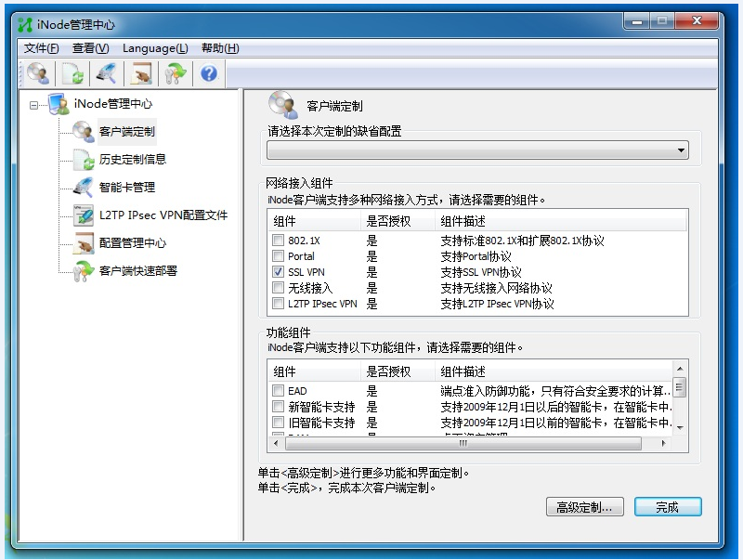Click the text 支持SSL VPN协议
743x560 pixels.
[x=481, y=272]
